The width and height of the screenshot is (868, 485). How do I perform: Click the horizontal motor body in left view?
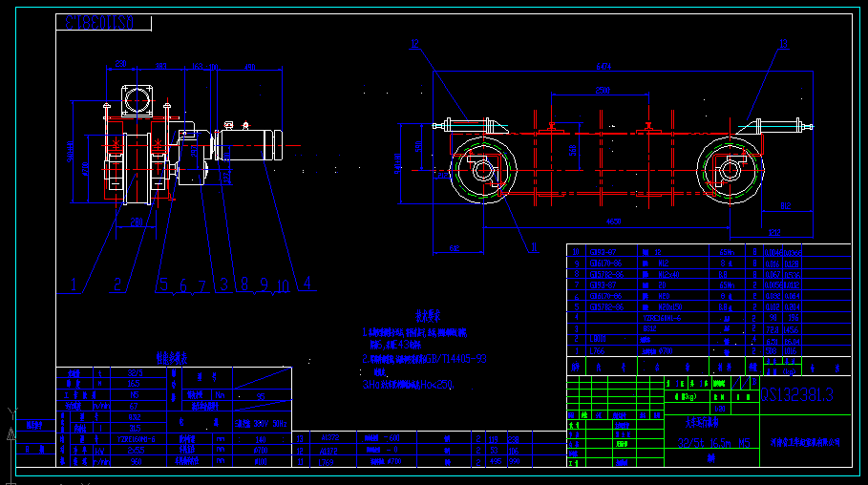point(250,146)
